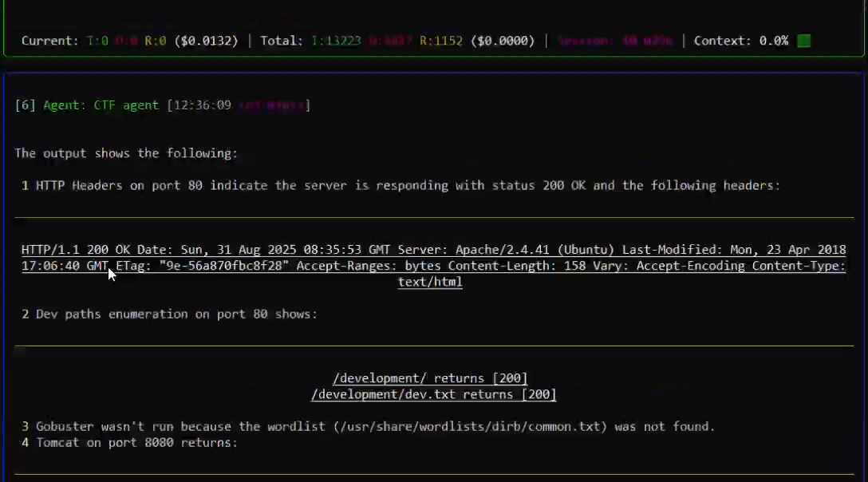Viewport: 868px width, 482px height.
Task: Click the "Agent: CTF agent" label
Action: (x=101, y=105)
